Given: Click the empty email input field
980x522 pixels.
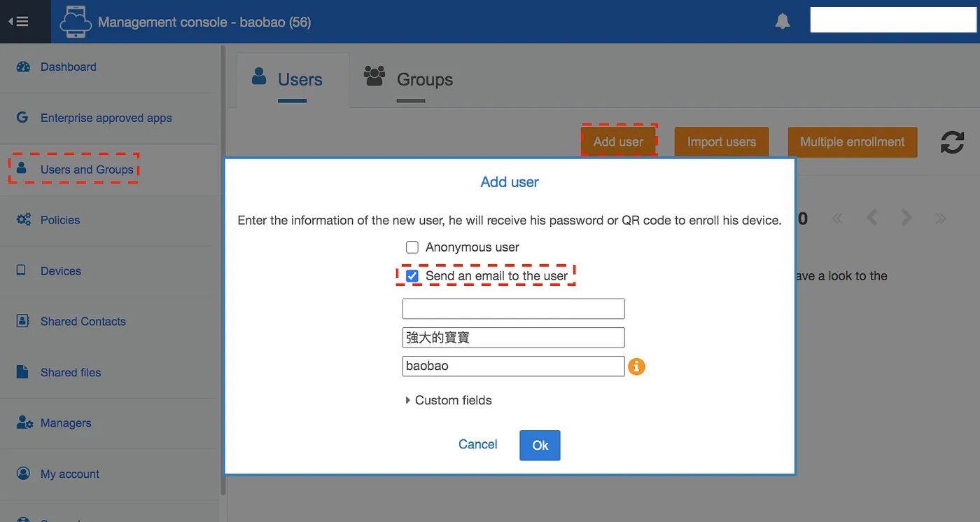Looking at the screenshot, I should click(x=513, y=309).
